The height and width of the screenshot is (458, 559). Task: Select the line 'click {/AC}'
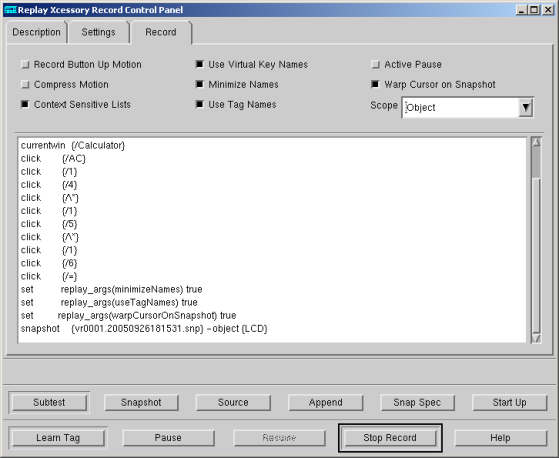point(53,159)
